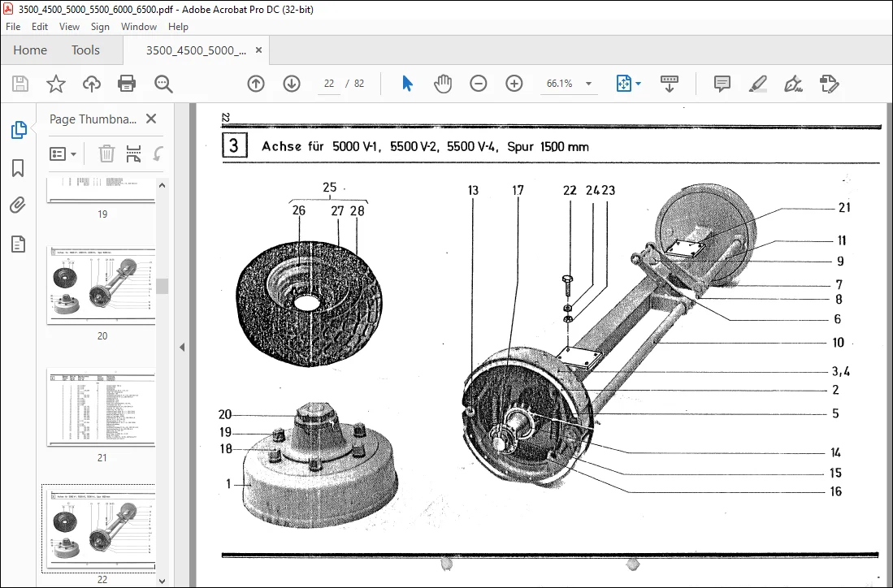
Task: Open the Help menu
Action: [178, 27]
